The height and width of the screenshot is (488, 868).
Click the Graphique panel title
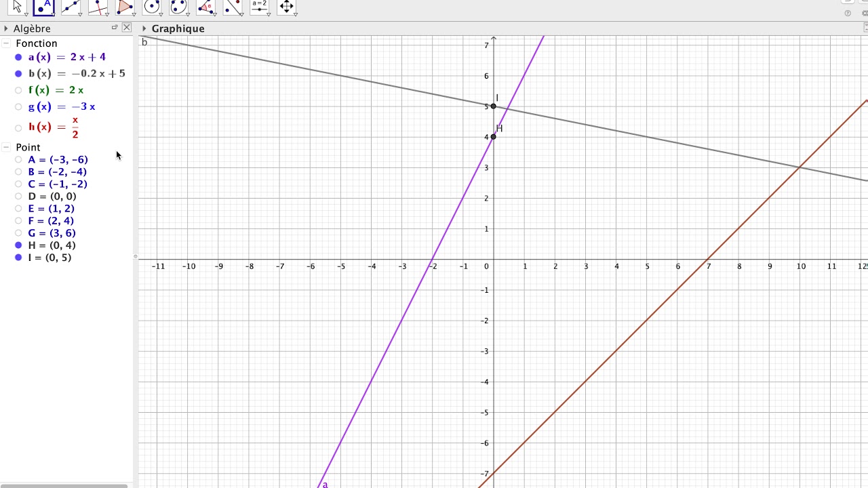(x=178, y=28)
